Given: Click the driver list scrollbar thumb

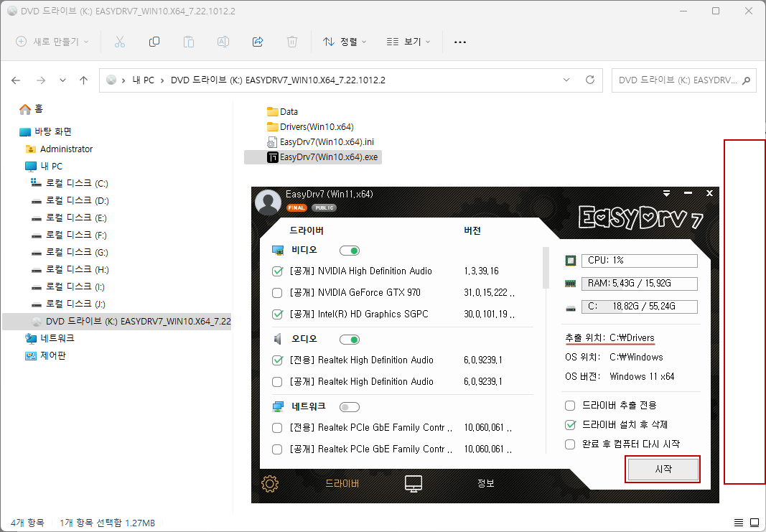Looking at the screenshot, I should point(546,268).
